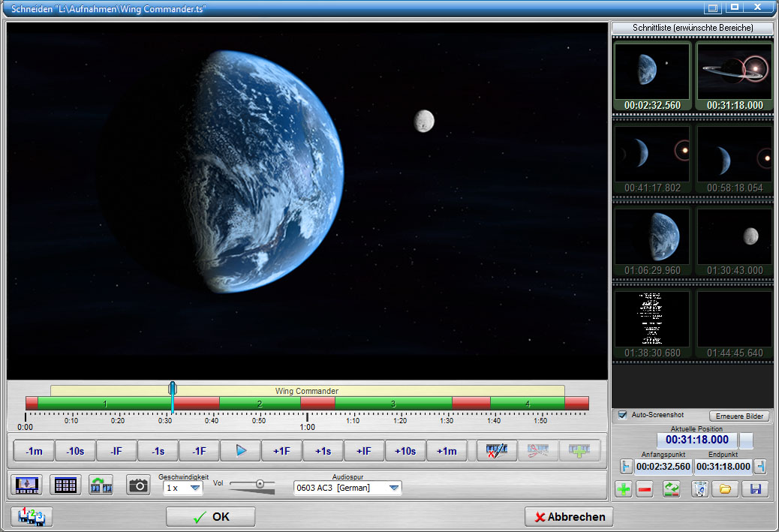Click the 1:00 mark on timeline ruler

click(307, 427)
